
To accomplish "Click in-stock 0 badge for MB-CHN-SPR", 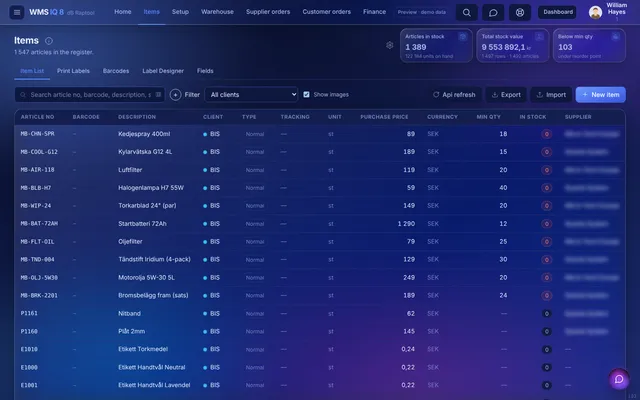I will [547, 134].
